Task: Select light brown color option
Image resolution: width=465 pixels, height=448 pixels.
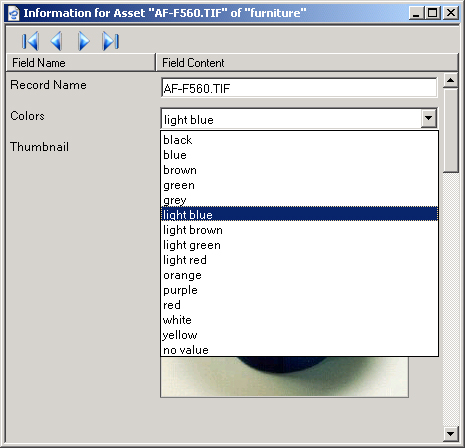Action: 299,230
